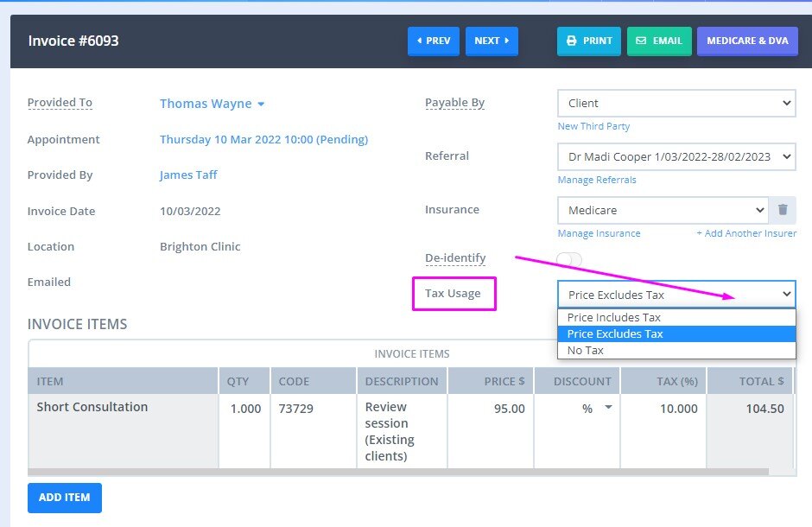
Task: Open the Dr Madi Cooper referral dropdown
Action: tap(676, 156)
